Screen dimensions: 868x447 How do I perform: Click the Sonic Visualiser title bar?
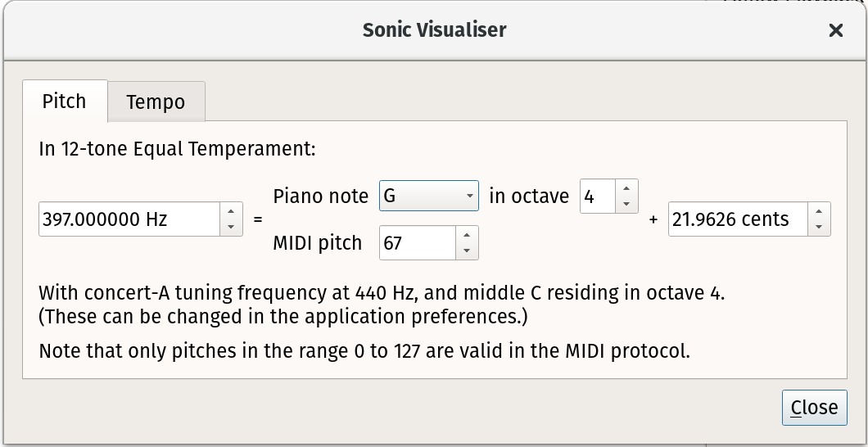[434, 30]
